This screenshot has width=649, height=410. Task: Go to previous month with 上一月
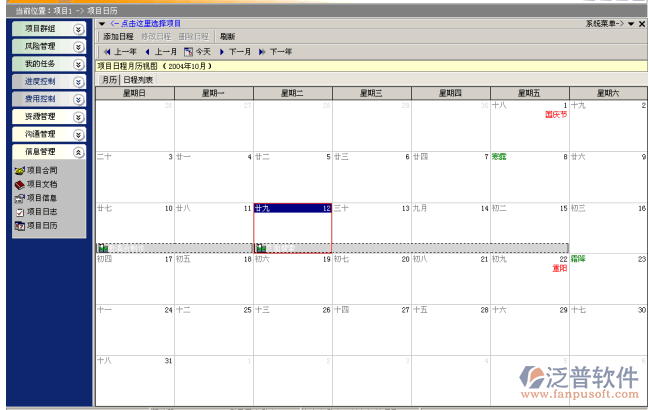coord(160,51)
